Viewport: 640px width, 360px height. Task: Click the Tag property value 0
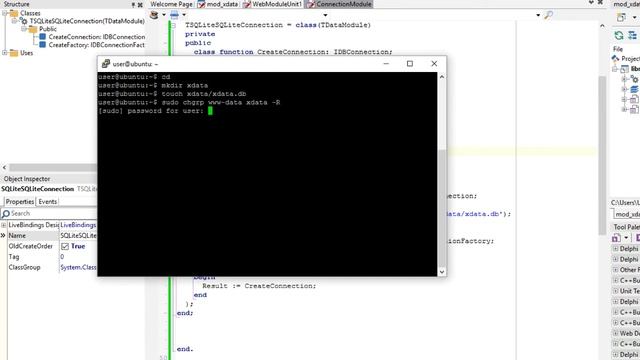pos(62,257)
